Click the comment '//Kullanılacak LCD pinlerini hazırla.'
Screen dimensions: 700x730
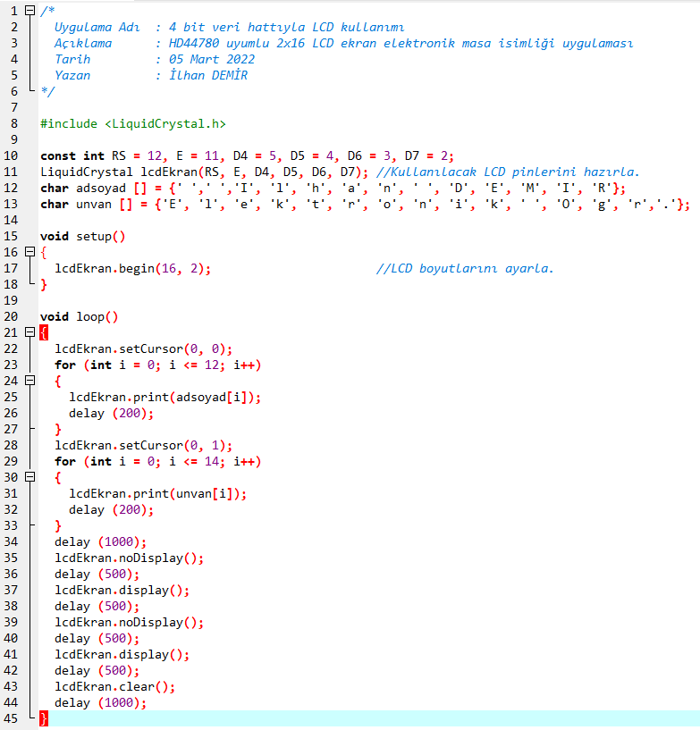[508, 172]
